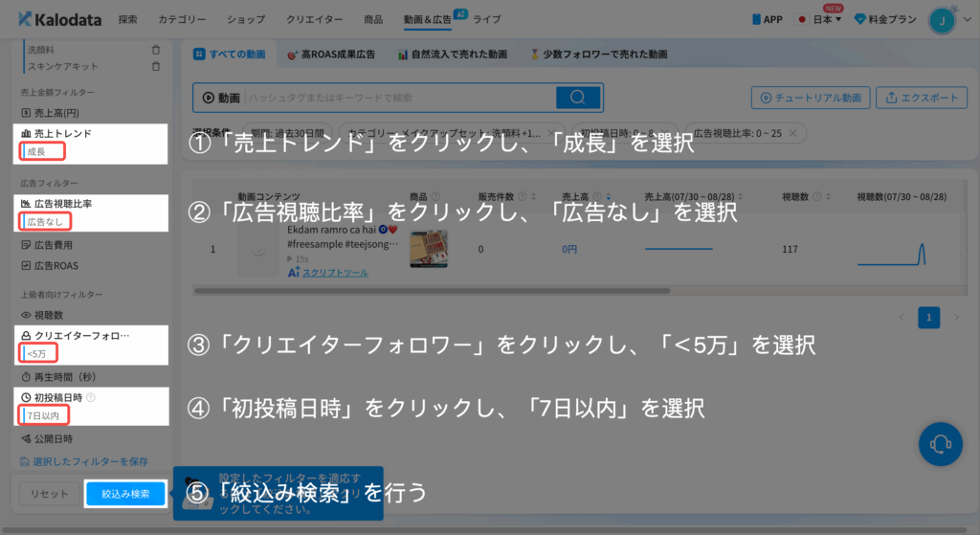Go to the previous page arrow
The width and height of the screenshot is (980, 535).
click(x=902, y=318)
